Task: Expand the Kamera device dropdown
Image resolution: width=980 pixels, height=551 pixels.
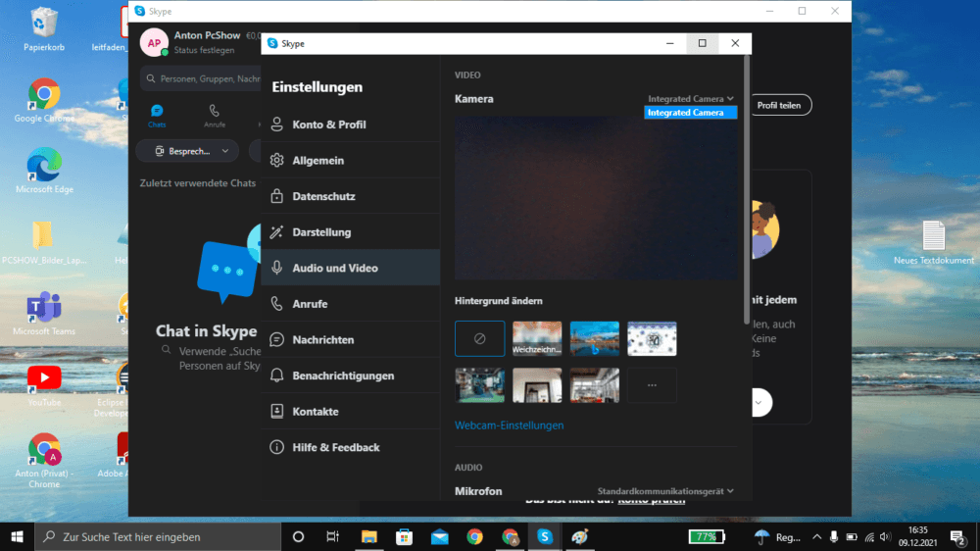Action: (x=691, y=99)
